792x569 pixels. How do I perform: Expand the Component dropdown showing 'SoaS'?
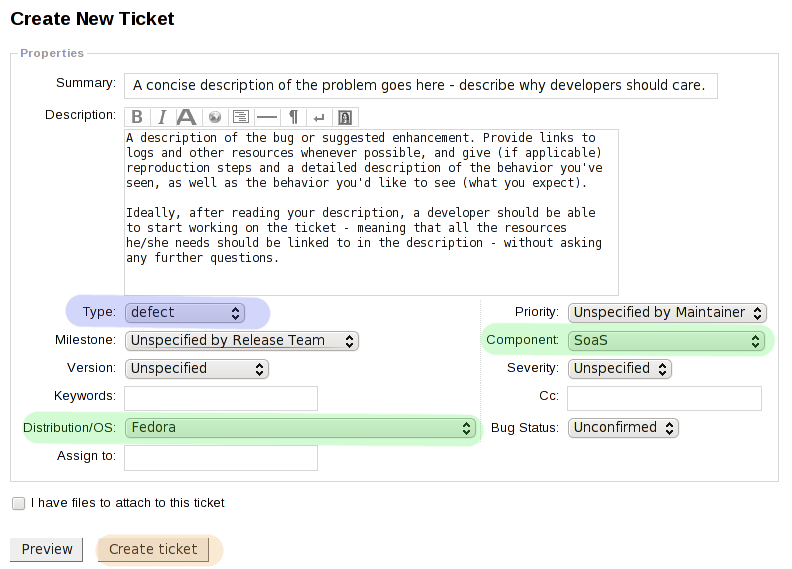pyautogui.click(x=666, y=340)
